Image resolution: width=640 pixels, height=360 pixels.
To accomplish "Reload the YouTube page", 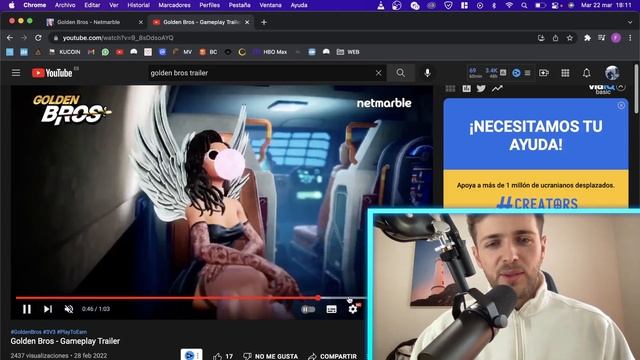I will point(38,38).
